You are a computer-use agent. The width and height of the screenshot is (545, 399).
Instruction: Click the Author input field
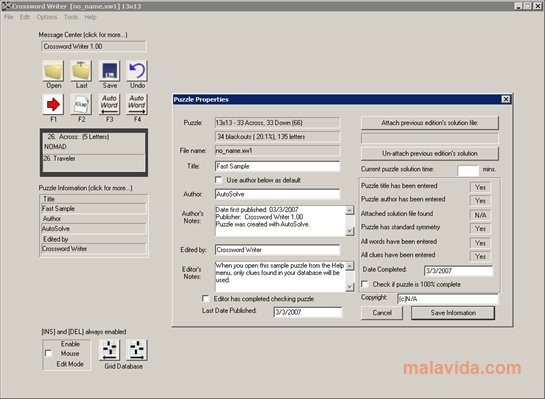pos(277,194)
